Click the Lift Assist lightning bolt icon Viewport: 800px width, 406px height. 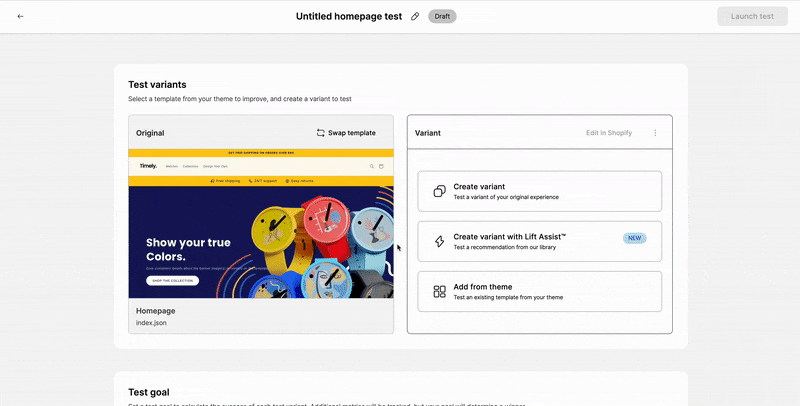coord(439,241)
